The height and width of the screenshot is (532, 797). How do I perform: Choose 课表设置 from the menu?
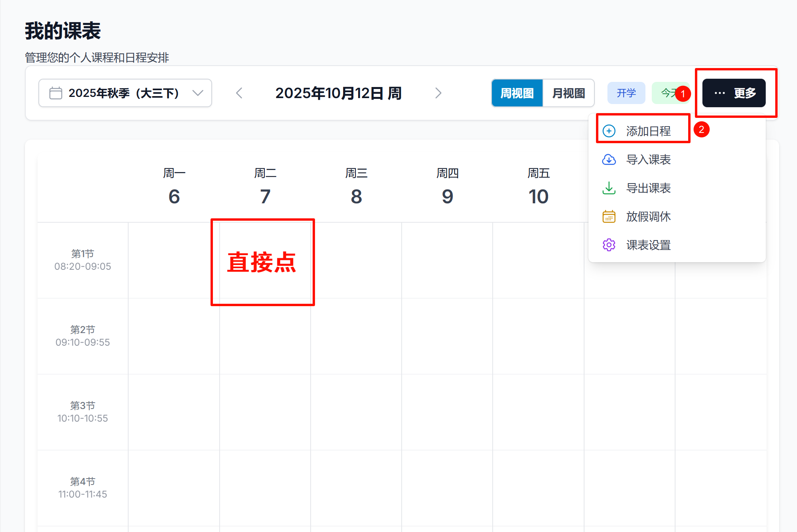[x=648, y=245]
